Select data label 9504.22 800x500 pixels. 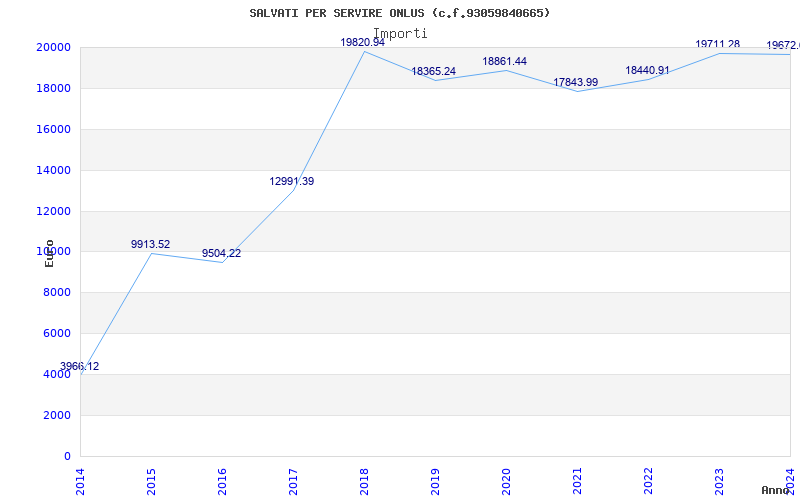click(x=221, y=253)
